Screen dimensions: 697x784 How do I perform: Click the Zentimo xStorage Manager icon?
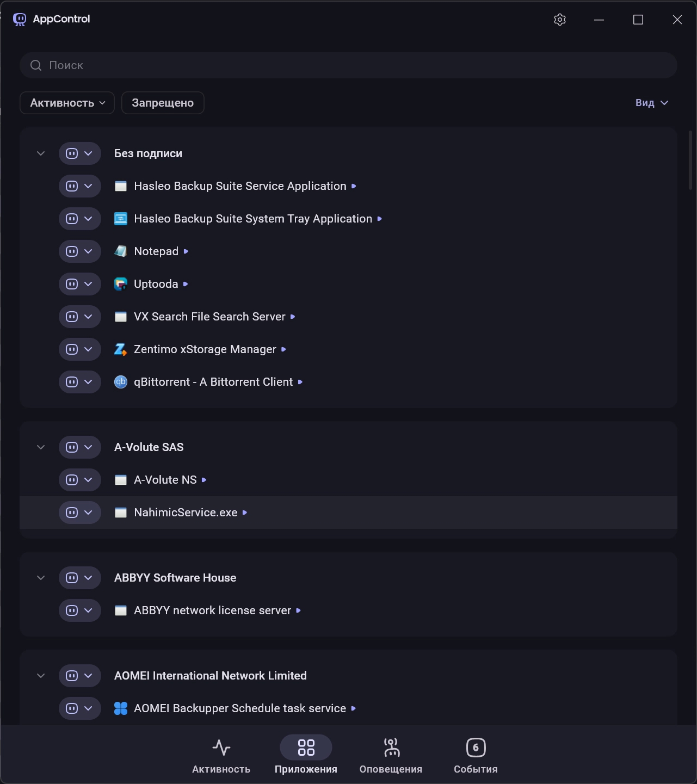click(120, 349)
